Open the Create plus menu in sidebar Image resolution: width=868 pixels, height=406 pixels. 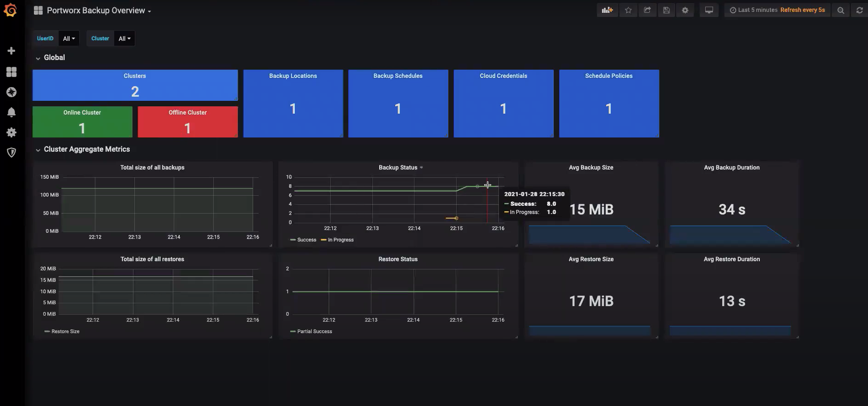[11, 51]
